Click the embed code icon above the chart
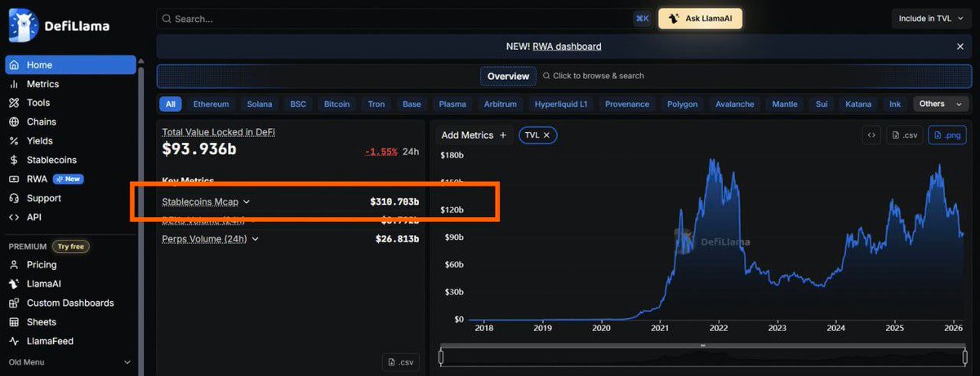The image size is (980, 376). click(x=872, y=135)
